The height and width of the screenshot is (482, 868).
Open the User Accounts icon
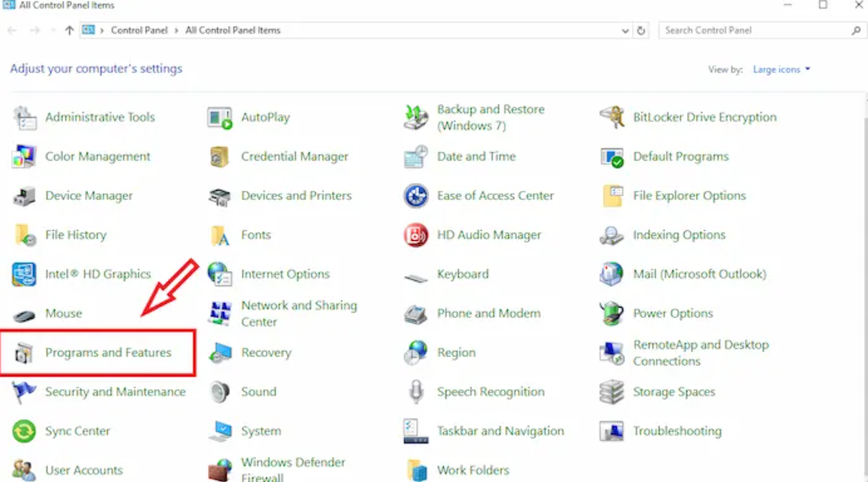pos(24,470)
